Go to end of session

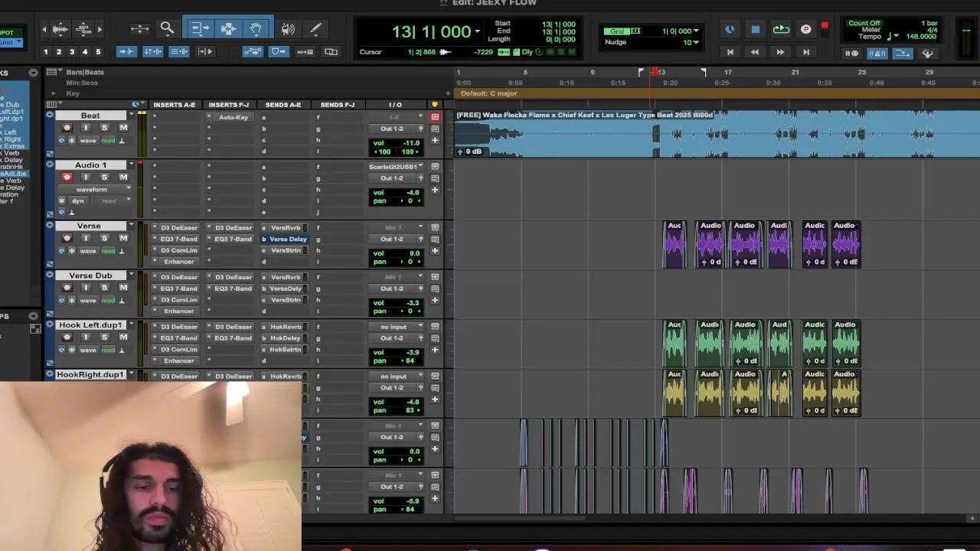click(x=805, y=52)
